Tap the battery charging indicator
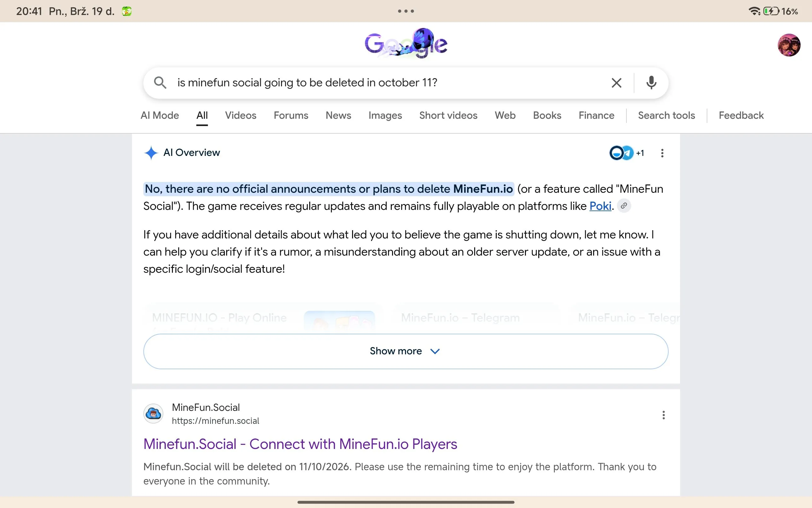Viewport: 812px width, 508px height. 771,11
